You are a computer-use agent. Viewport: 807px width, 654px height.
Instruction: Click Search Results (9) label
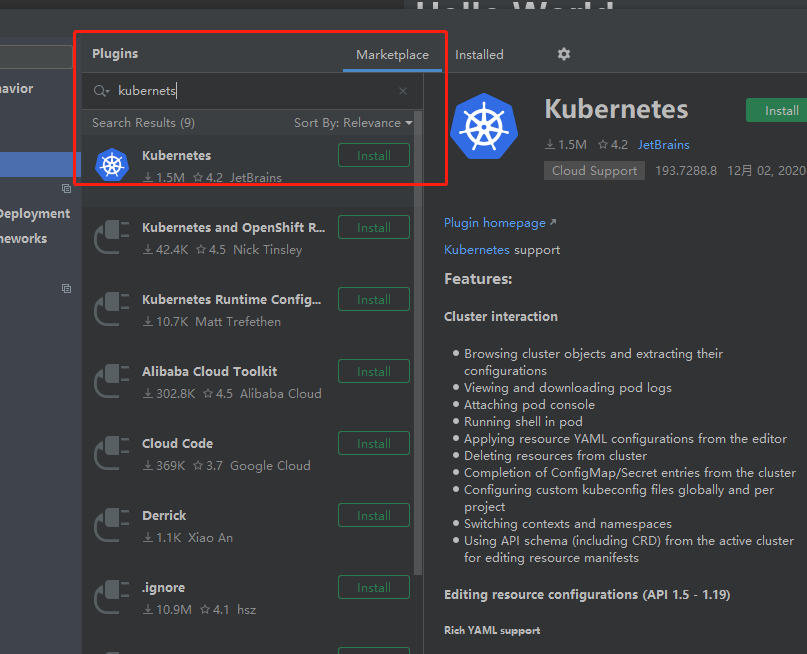143,122
